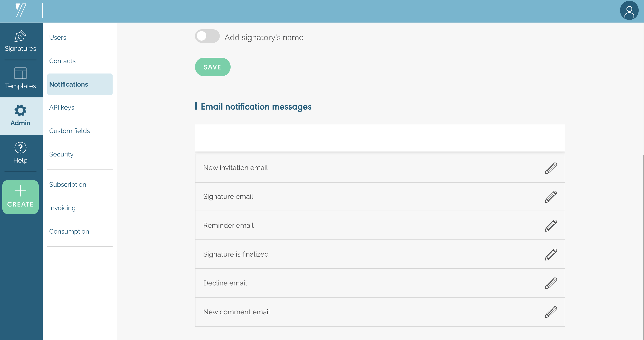The image size is (644, 340).
Task: Click pencil icon for Decline email
Action: (x=551, y=283)
